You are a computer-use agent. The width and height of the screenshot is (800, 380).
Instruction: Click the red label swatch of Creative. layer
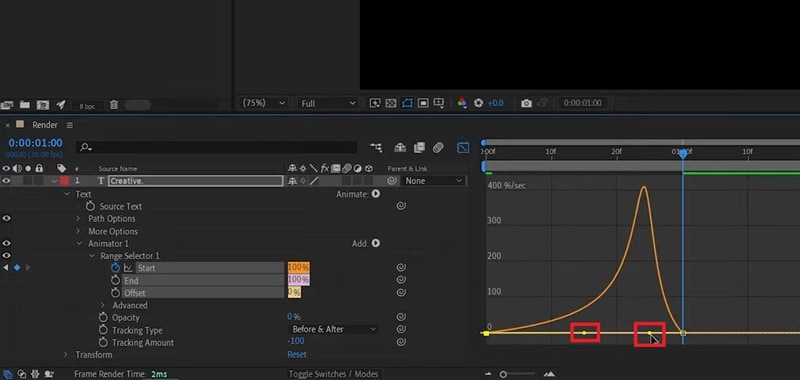pyautogui.click(x=64, y=181)
